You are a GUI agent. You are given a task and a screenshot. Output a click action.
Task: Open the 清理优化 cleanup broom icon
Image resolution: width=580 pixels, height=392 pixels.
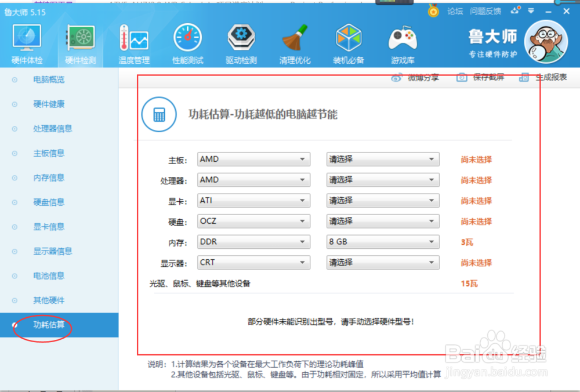click(x=295, y=38)
